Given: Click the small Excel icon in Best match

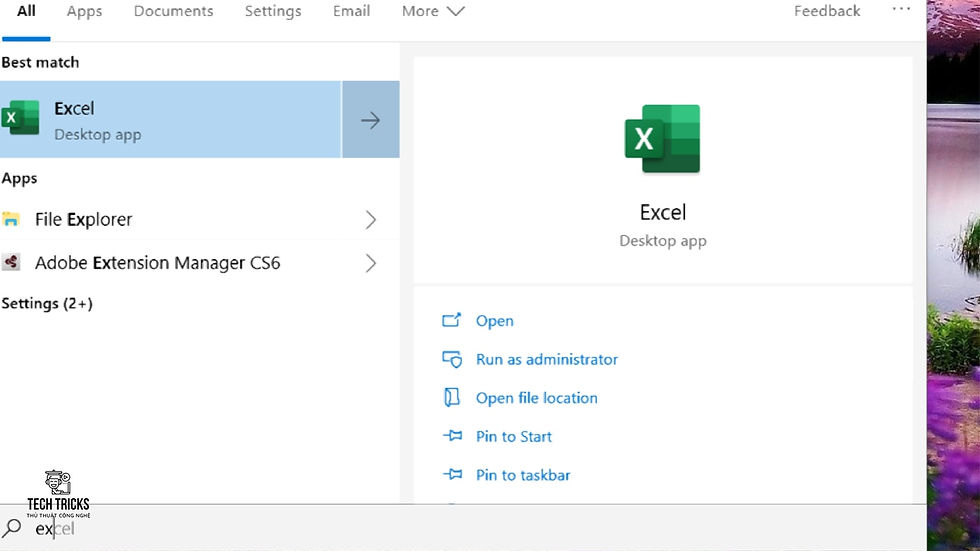Looking at the screenshot, I should point(21,117).
